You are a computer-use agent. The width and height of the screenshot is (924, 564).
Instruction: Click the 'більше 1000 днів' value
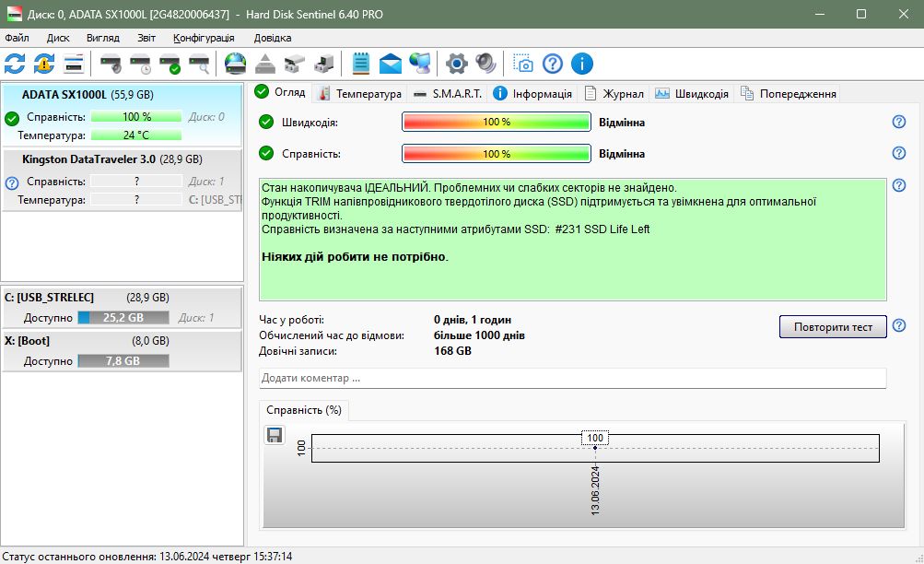(479, 335)
